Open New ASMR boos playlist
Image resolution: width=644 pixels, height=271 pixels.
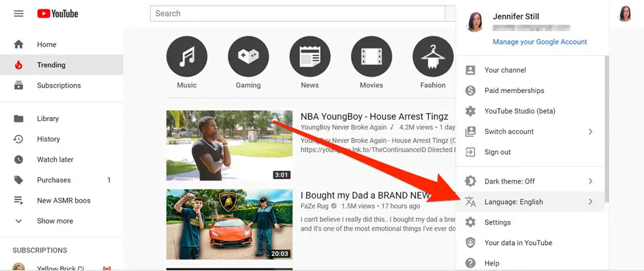pos(62,201)
